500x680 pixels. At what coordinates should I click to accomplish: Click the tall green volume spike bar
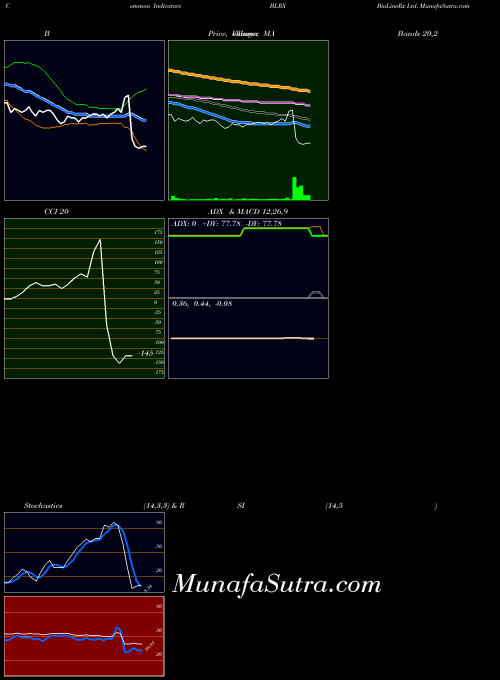click(x=294, y=188)
